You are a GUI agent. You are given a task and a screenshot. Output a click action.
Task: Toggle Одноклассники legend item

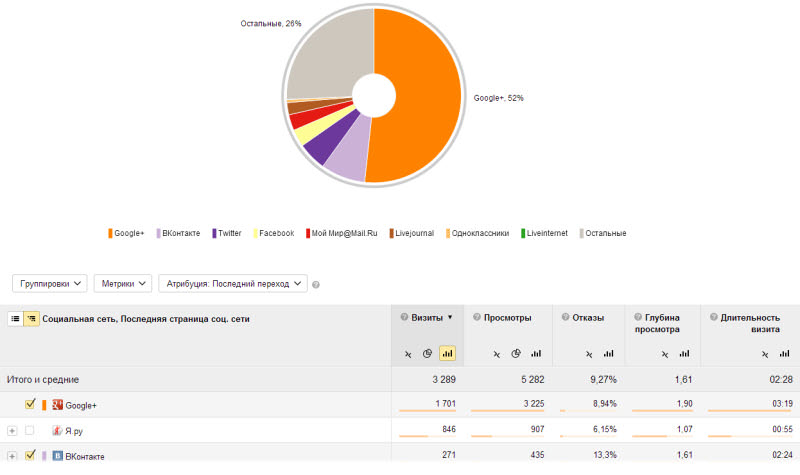coord(477,233)
